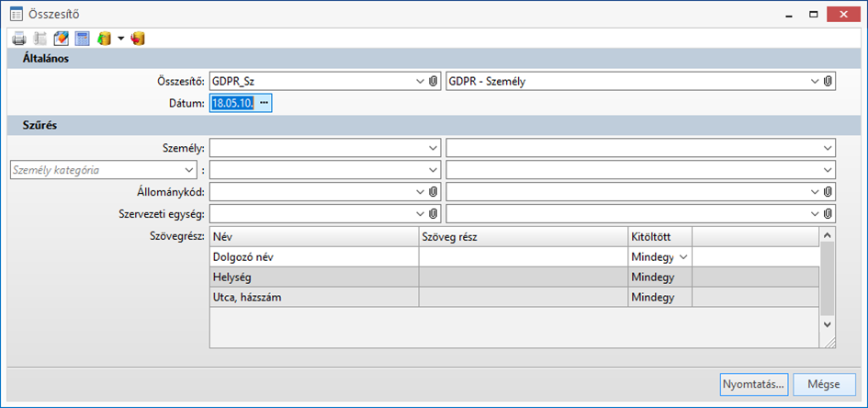
Task: Click the edit document icon with pencil
Action: (62, 39)
